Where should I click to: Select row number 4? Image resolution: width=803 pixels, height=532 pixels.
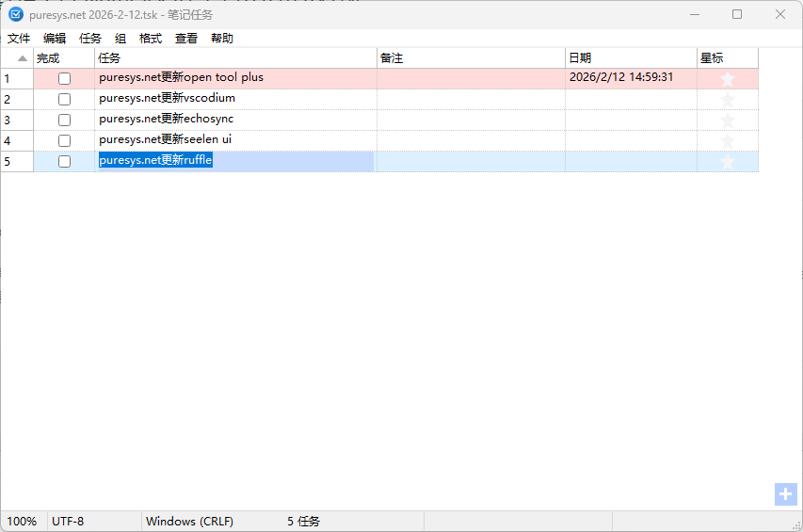pyautogui.click(x=17, y=141)
